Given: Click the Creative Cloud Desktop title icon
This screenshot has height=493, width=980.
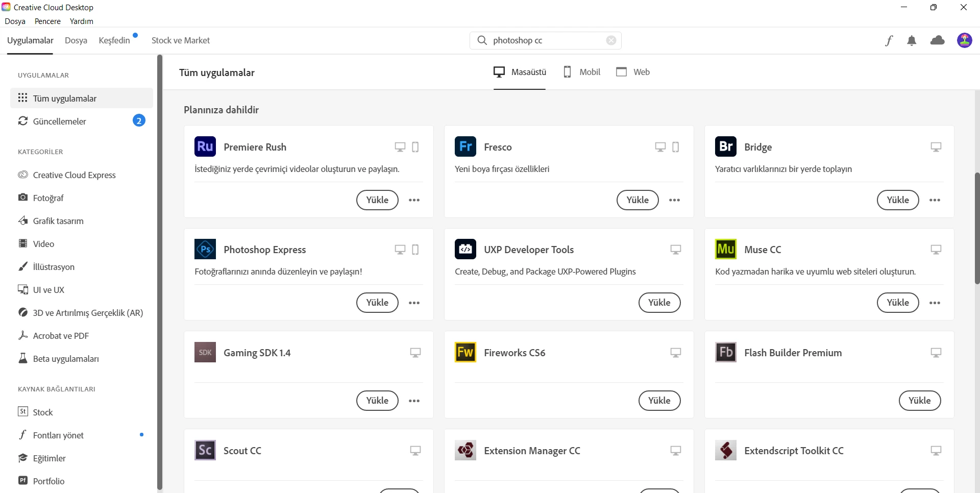Looking at the screenshot, I should point(6,7).
